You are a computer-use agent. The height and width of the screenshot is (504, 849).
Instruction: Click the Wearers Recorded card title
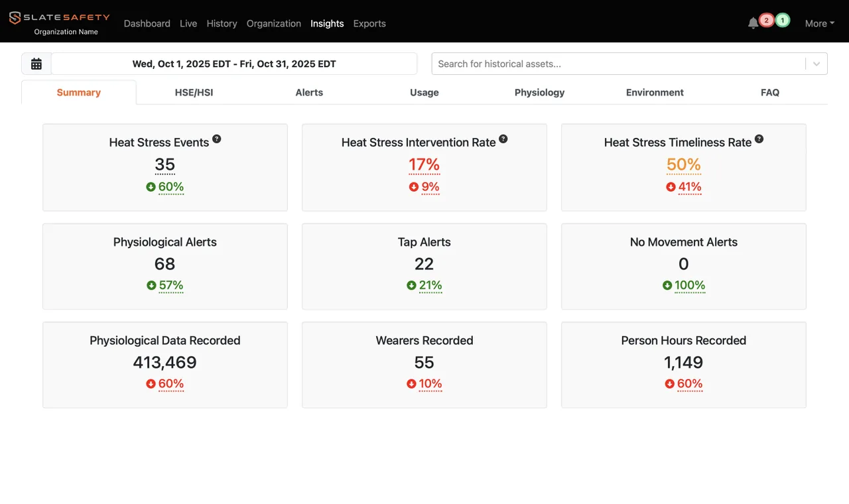tap(424, 340)
